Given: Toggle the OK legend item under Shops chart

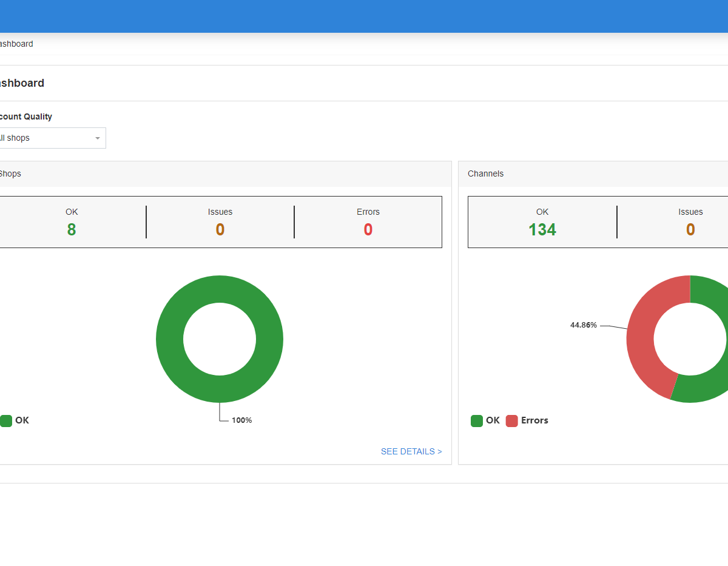Looking at the screenshot, I should point(15,420).
